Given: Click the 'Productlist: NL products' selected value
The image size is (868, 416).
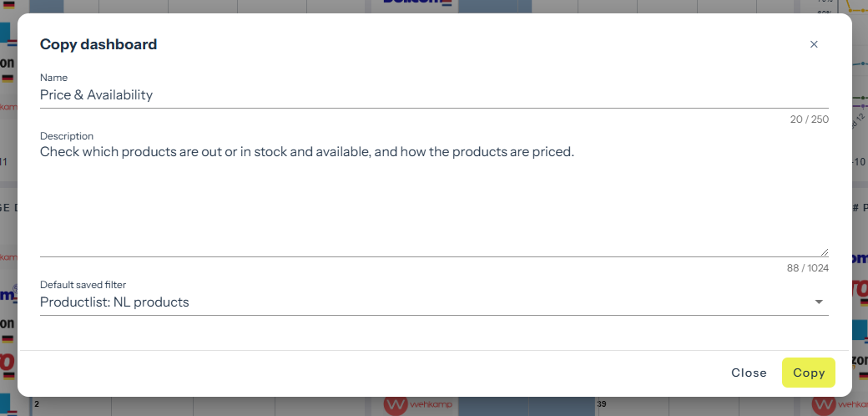Looking at the screenshot, I should 114,302.
